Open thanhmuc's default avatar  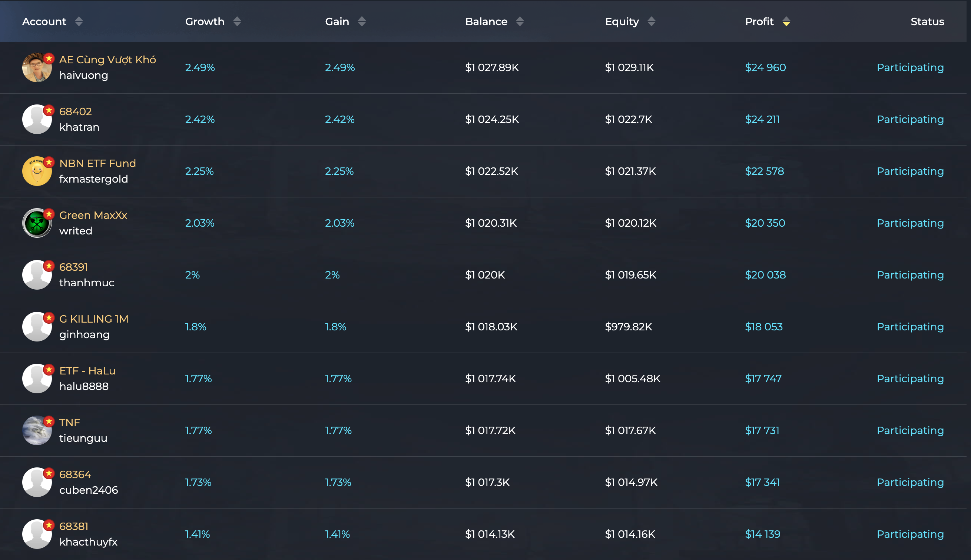pos(37,275)
